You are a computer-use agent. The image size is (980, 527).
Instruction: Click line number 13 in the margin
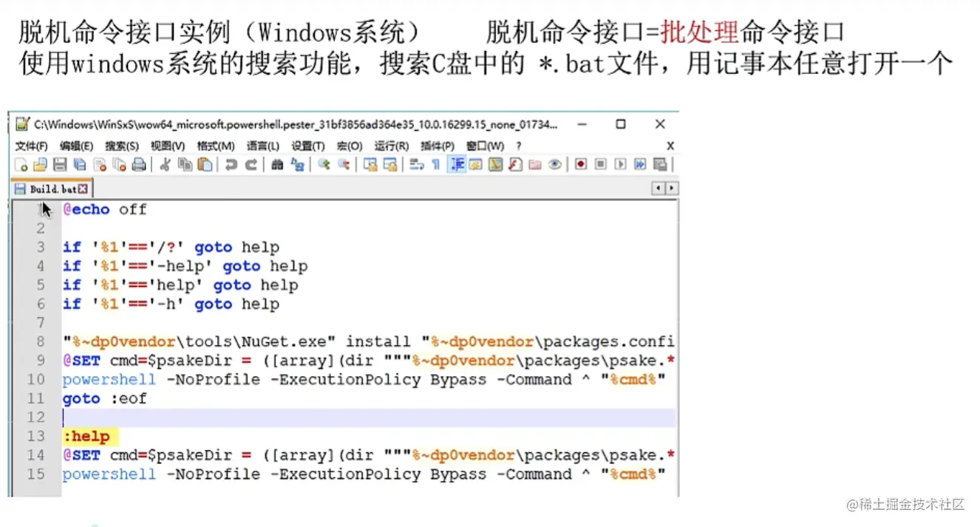click(x=36, y=436)
